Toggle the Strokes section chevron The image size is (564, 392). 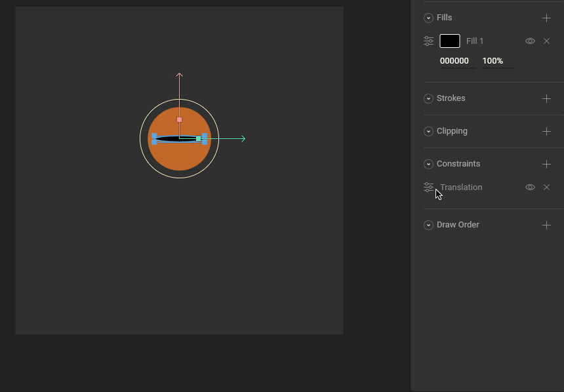click(x=428, y=99)
